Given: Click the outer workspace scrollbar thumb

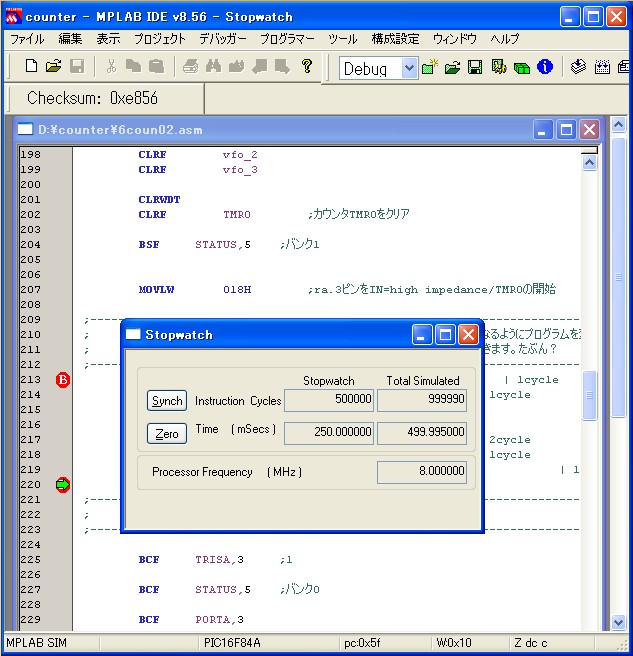Looking at the screenshot, I should (x=618, y=277).
